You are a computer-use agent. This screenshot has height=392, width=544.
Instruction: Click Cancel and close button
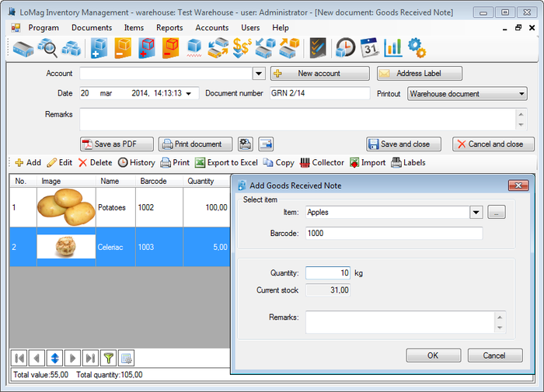(x=493, y=144)
